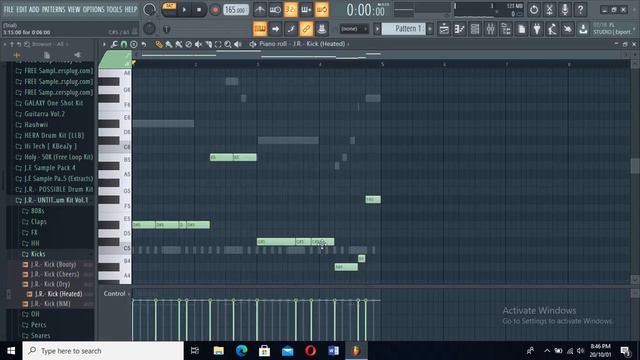
Task: Click the scissors one-click audio icon
Action: [x=549, y=10]
